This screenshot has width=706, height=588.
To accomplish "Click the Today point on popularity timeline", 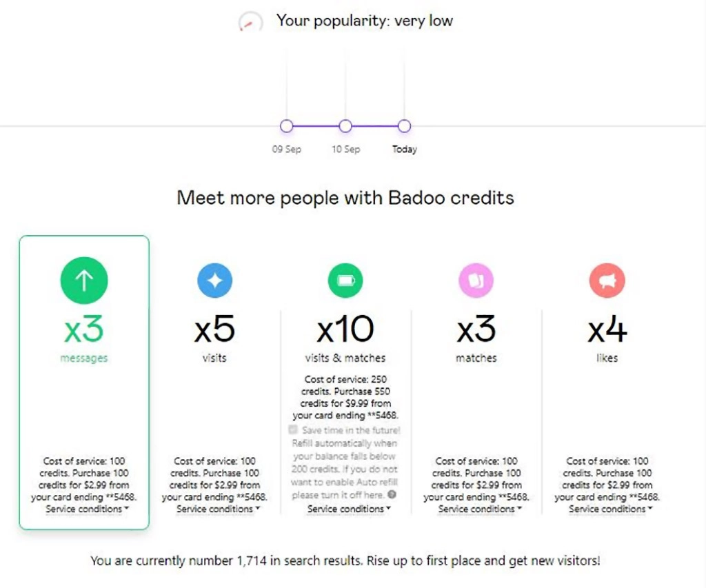I will [405, 126].
